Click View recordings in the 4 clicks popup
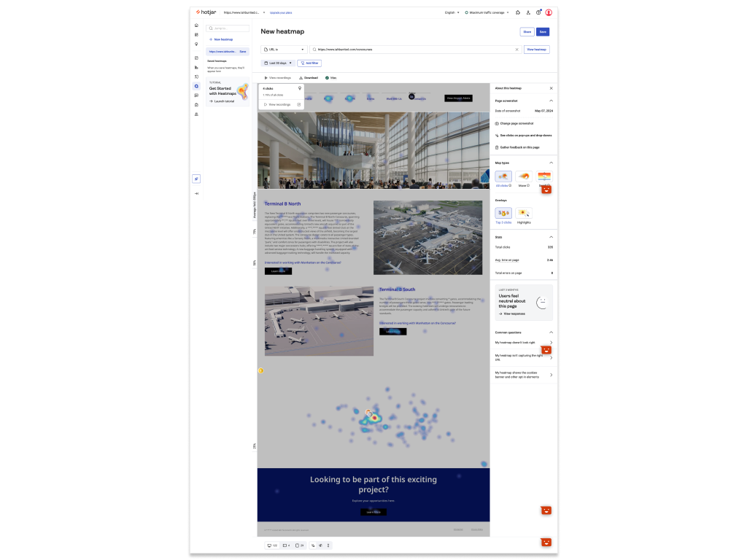The height and width of the screenshot is (560, 747). click(276, 104)
